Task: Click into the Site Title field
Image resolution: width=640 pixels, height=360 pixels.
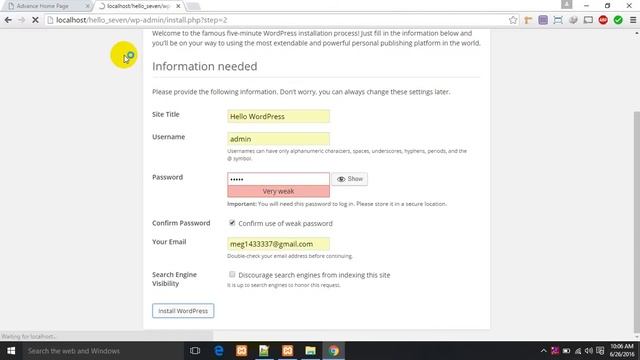Action: pos(278,116)
